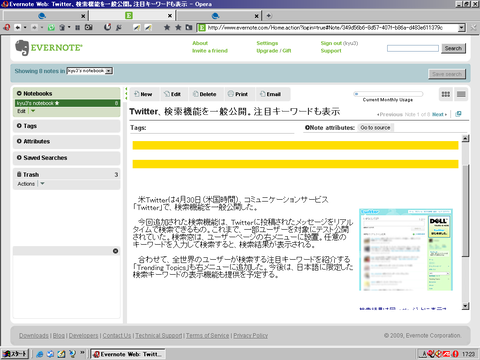Open Technical Support footer link
480x360 pixels.
coord(159,335)
